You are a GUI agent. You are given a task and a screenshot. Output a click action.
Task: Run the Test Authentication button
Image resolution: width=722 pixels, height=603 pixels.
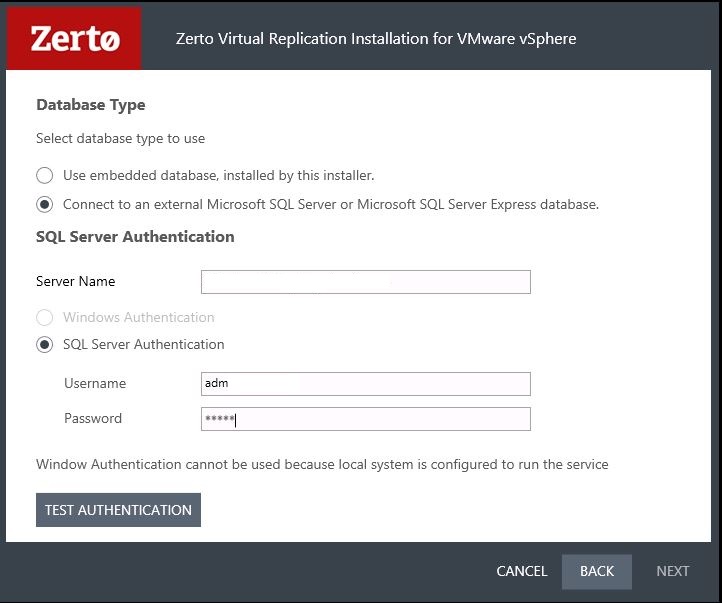pos(118,510)
